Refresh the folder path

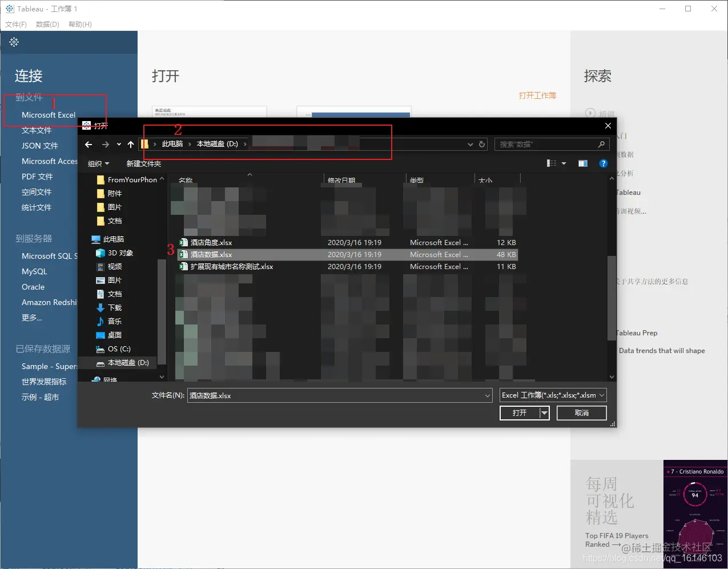pyautogui.click(x=482, y=145)
